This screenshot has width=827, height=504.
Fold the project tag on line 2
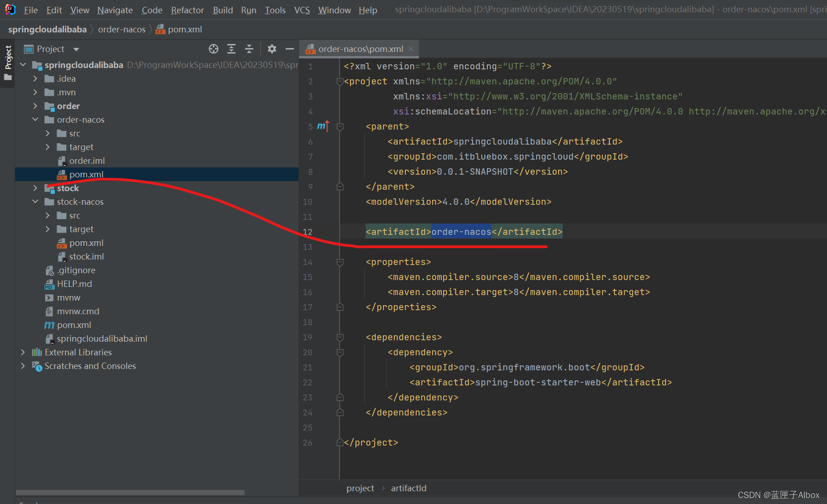tap(340, 82)
